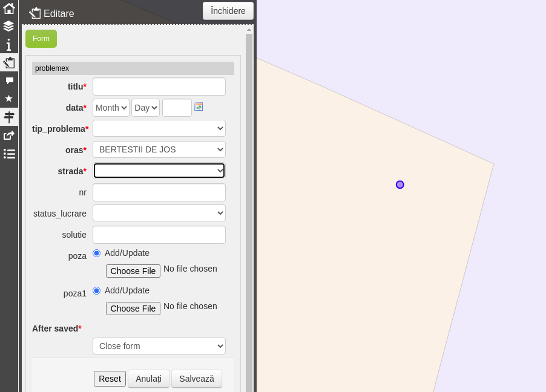Open the Home panel from the sidebar
546x392 pixels.
coord(9,8)
